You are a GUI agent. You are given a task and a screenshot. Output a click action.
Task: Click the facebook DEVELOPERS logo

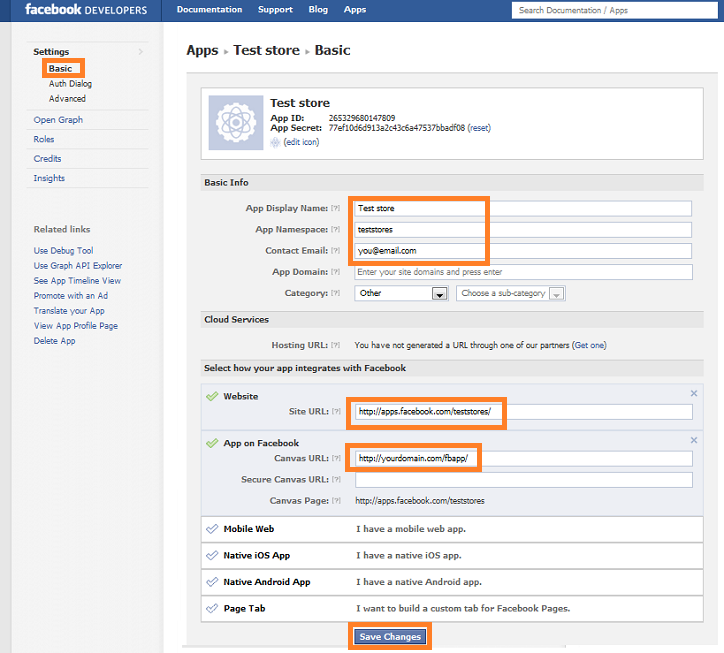point(86,10)
